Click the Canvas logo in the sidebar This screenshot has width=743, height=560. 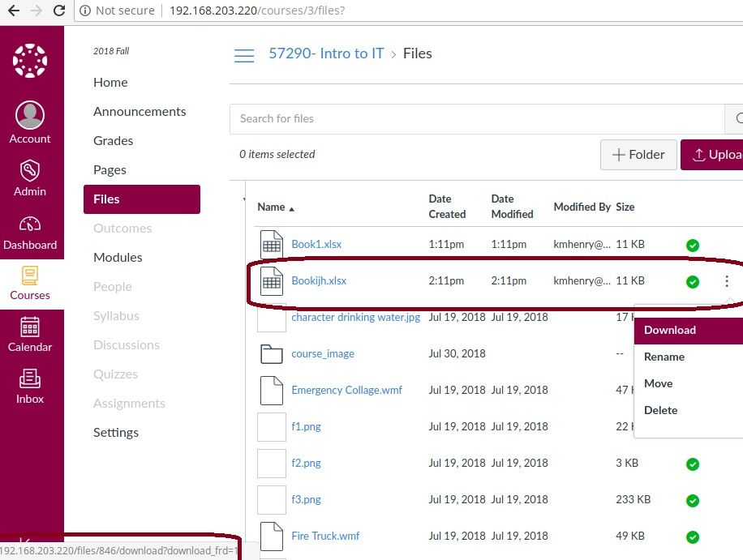(30, 62)
